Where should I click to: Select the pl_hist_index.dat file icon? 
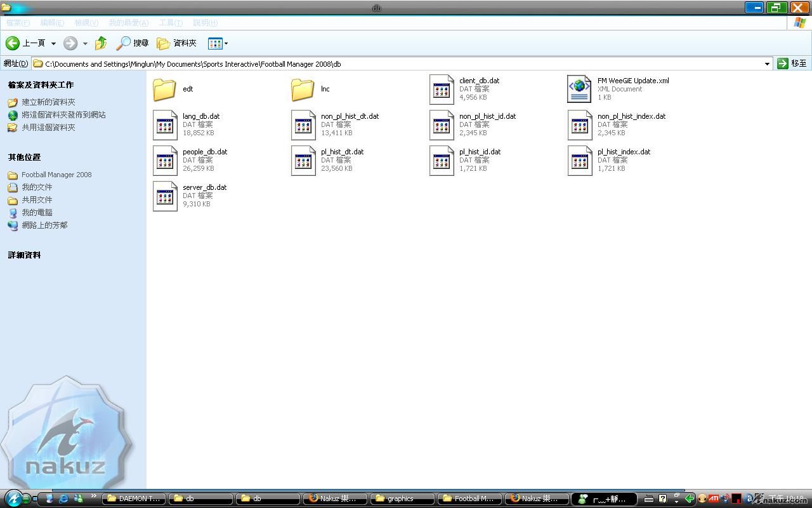[580, 161]
